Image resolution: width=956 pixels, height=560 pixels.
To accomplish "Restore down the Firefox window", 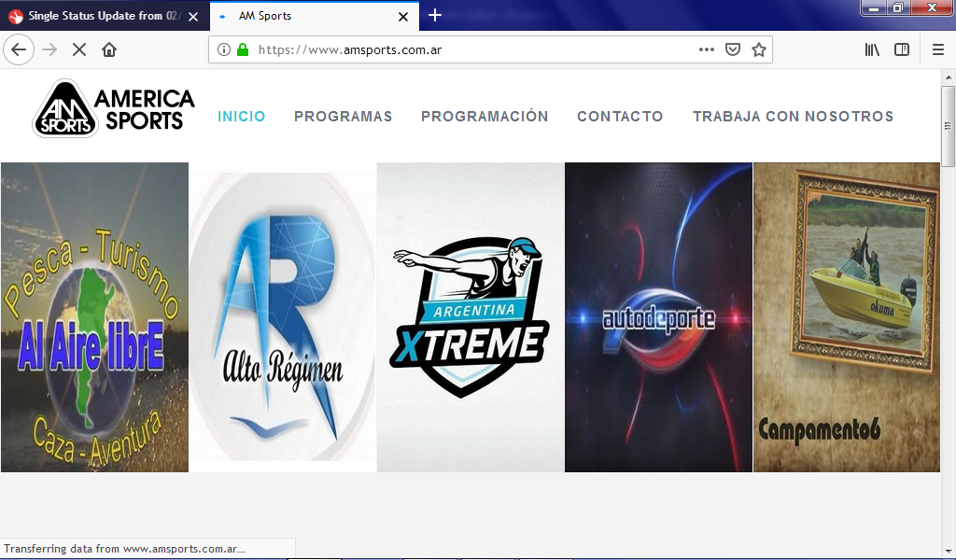I will click(897, 7).
